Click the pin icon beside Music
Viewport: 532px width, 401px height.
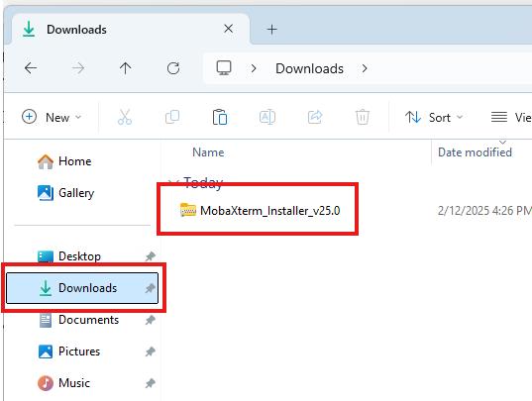(151, 383)
